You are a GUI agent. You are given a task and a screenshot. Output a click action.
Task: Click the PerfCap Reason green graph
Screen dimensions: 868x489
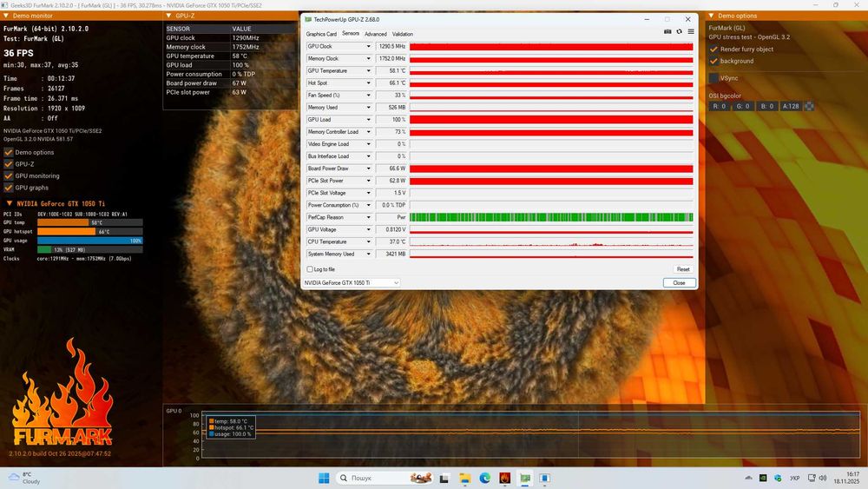point(551,217)
